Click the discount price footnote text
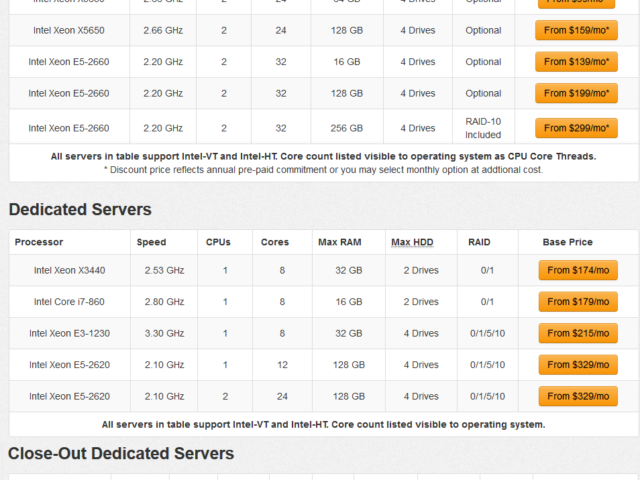 click(x=323, y=170)
